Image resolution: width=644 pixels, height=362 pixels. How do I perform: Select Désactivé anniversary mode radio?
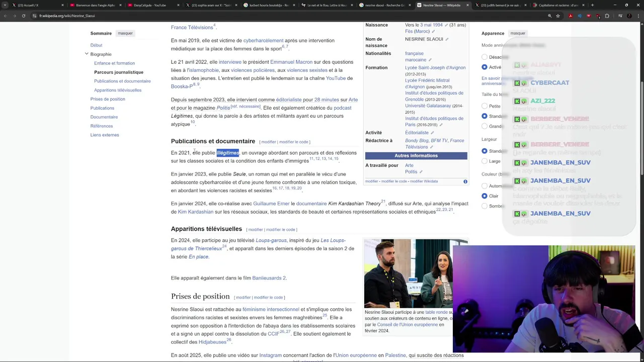tap(485, 57)
